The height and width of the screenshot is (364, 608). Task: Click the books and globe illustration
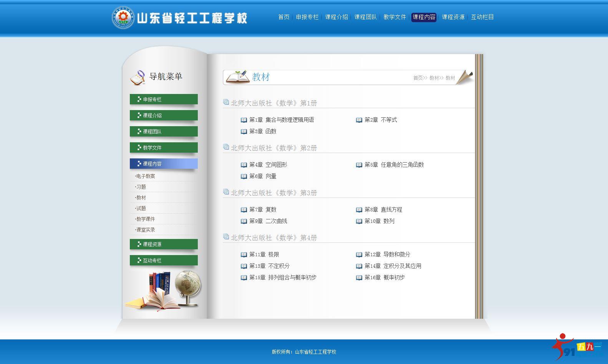[x=164, y=290]
